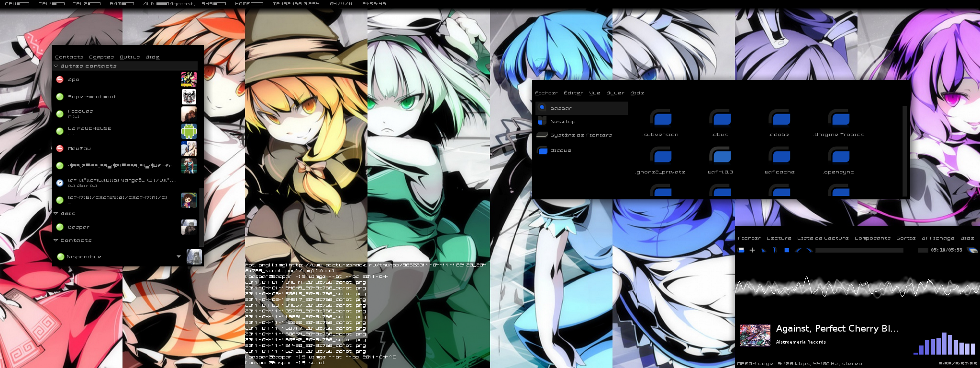This screenshot has height=368, width=980.
Task: Click the IP 192.168.0.254 panel entry
Action: point(296,4)
